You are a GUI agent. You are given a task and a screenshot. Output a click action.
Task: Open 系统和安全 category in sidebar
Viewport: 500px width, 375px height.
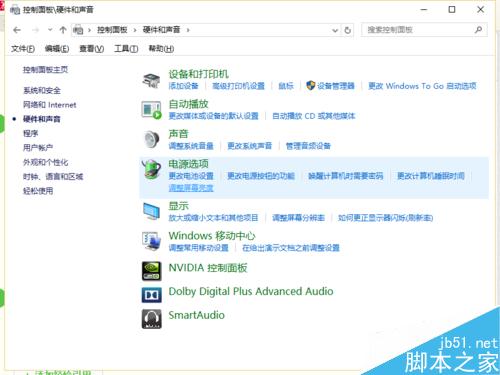click(x=42, y=90)
